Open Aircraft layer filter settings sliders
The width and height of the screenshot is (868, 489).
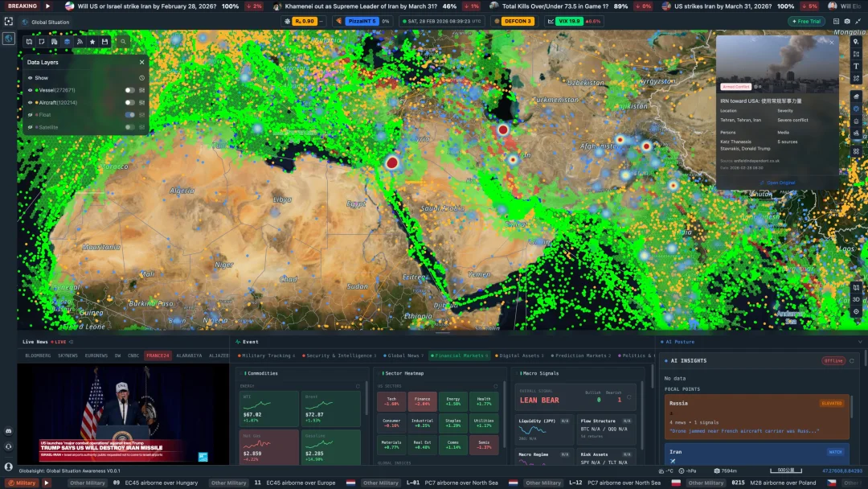pyautogui.click(x=142, y=102)
